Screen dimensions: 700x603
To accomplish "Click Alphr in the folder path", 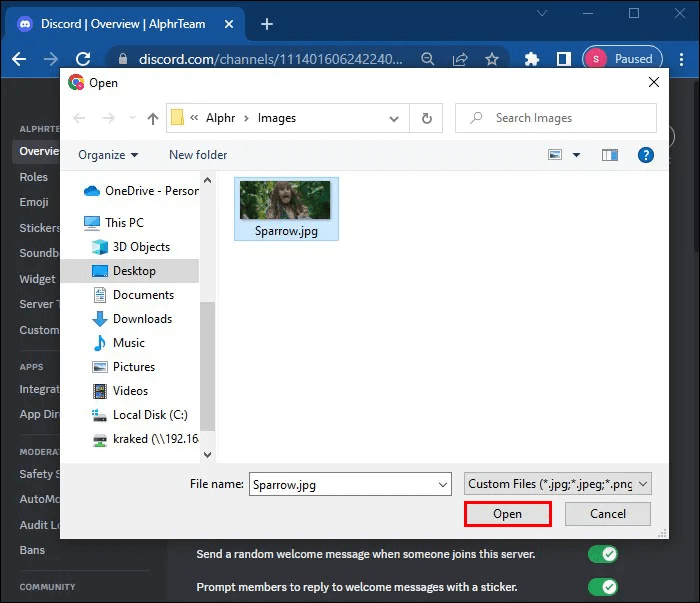I will click(221, 118).
